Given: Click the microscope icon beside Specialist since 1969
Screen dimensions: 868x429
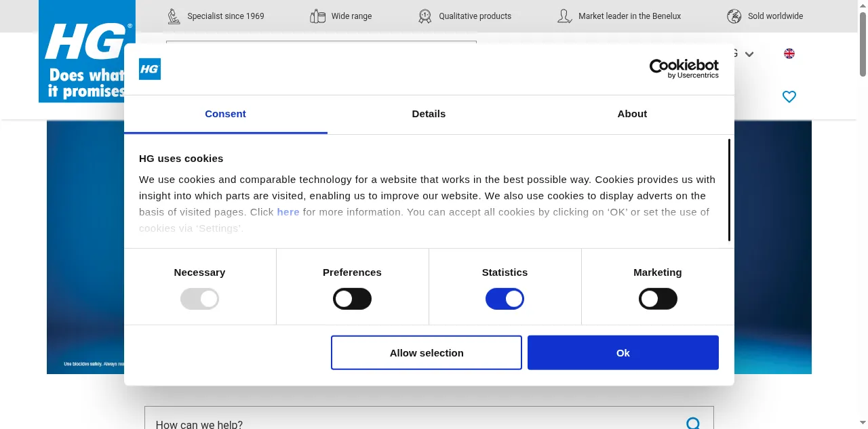Looking at the screenshot, I should point(174,16).
